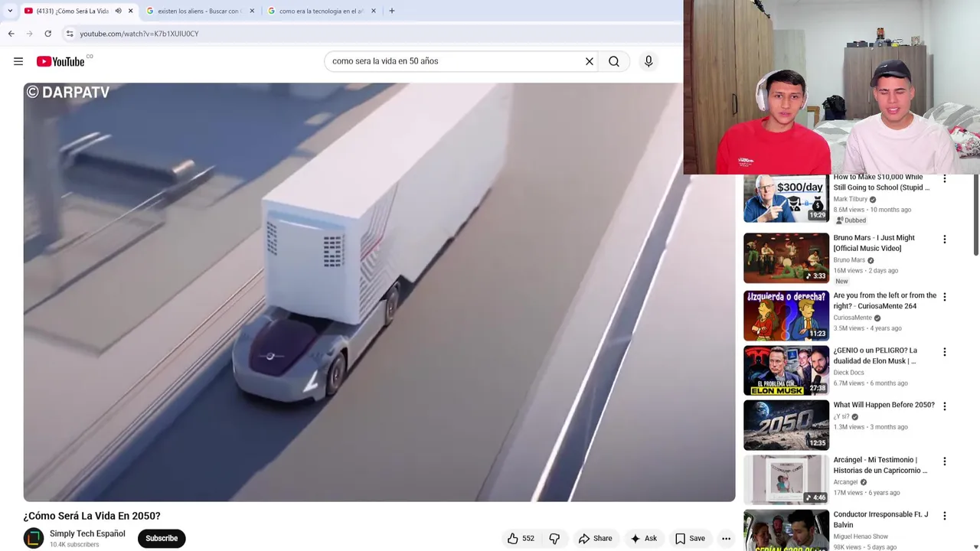This screenshot has width=980, height=551.
Task: Open the Elon Musk video thumbnail
Action: tap(786, 370)
